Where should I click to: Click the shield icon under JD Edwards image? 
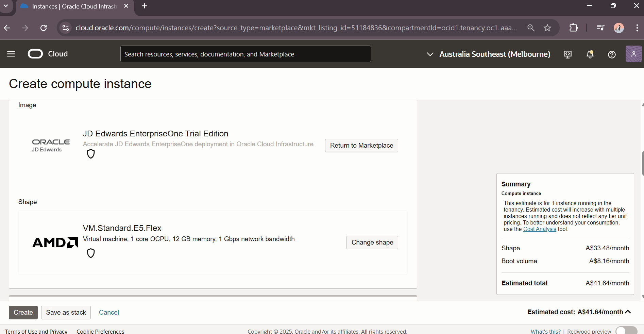click(x=91, y=154)
